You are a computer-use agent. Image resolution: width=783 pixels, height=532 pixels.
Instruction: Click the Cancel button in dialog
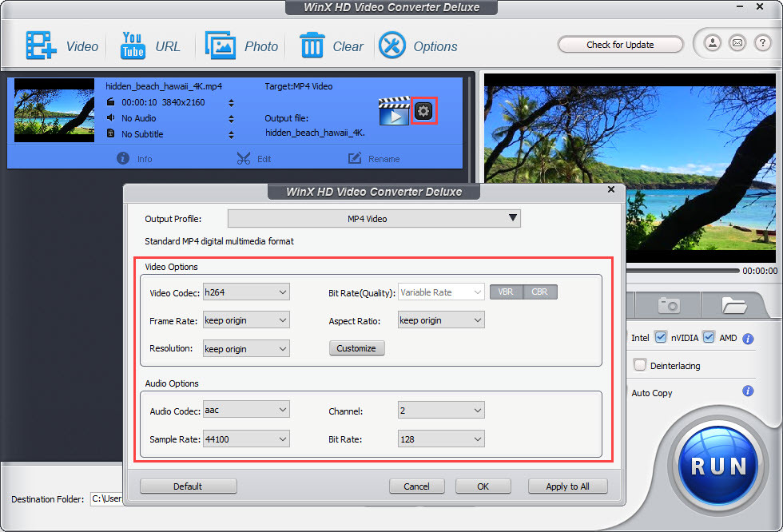[x=416, y=486]
